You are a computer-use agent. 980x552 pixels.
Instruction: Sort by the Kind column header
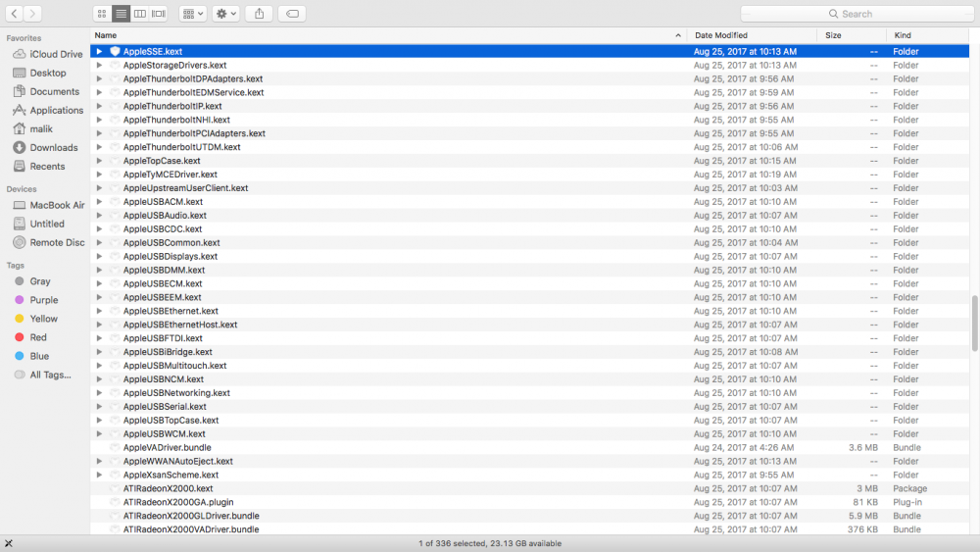[x=902, y=35]
